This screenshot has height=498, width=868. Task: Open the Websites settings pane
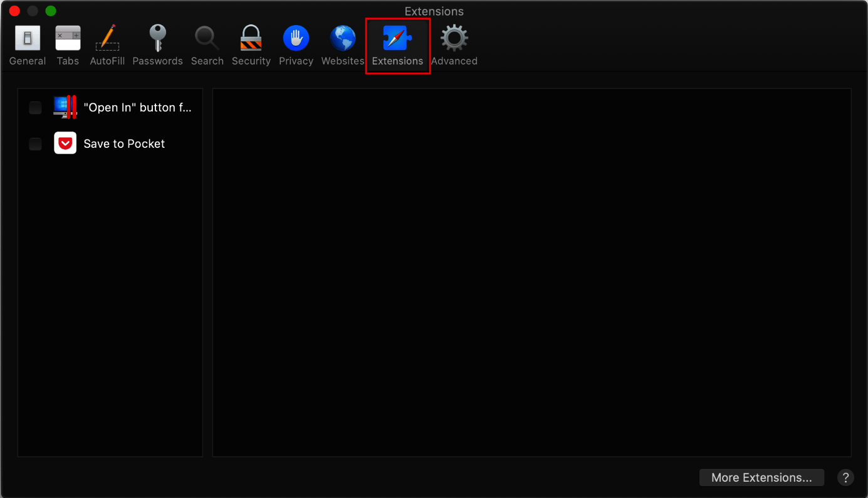click(342, 44)
